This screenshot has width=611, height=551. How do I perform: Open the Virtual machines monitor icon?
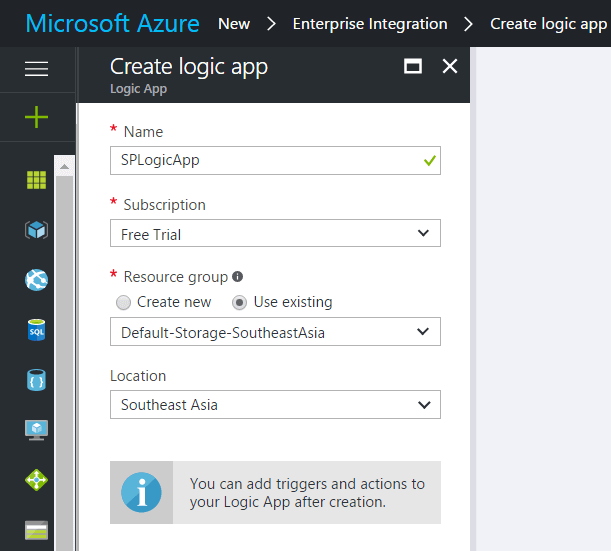pyautogui.click(x=36, y=430)
